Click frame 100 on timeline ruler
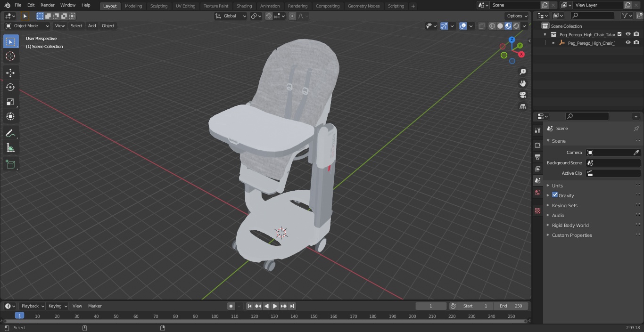 [x=215, y=316]
